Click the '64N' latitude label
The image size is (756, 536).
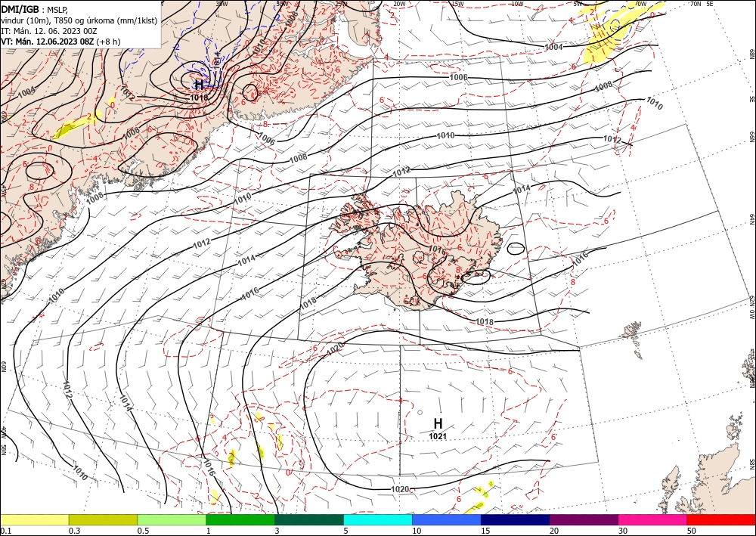(751, 218)
